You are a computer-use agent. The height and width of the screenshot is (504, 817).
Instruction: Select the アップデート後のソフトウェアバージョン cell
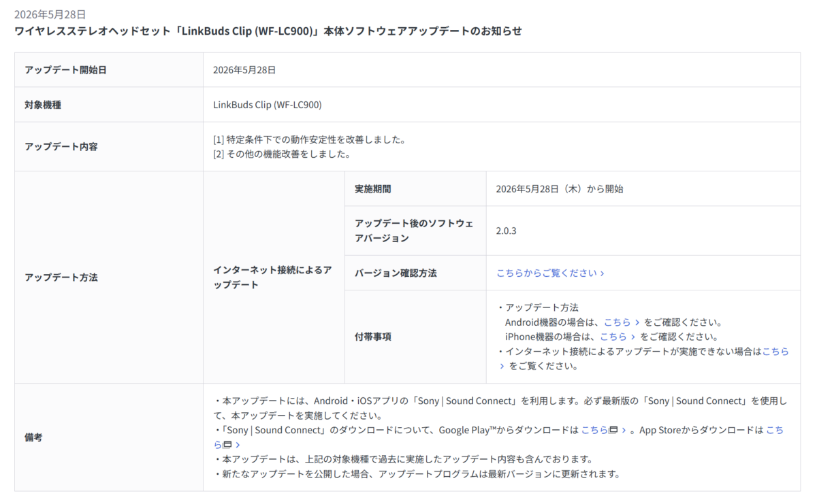click(x=415, y=231)
